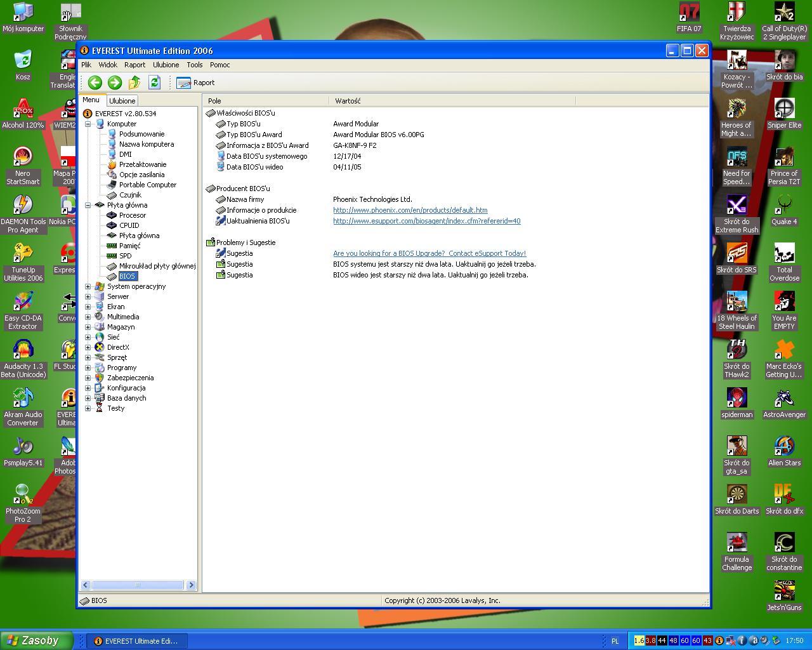812x650 pixels.
Task: Expand the Magazyn tree node
Action: 88,327
